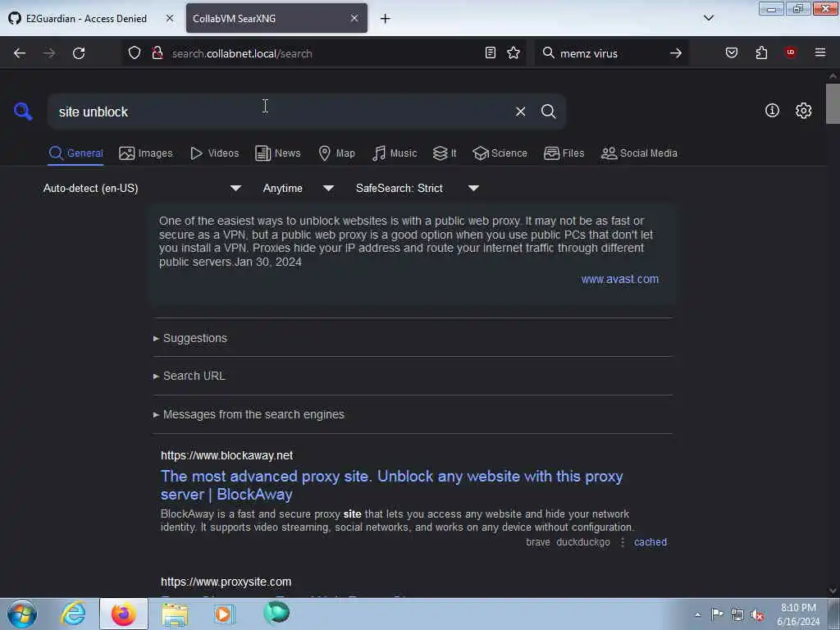Open the extensions puzzle icon
Viewport: 840px width, 630px height.
click(x=761, y=52)
